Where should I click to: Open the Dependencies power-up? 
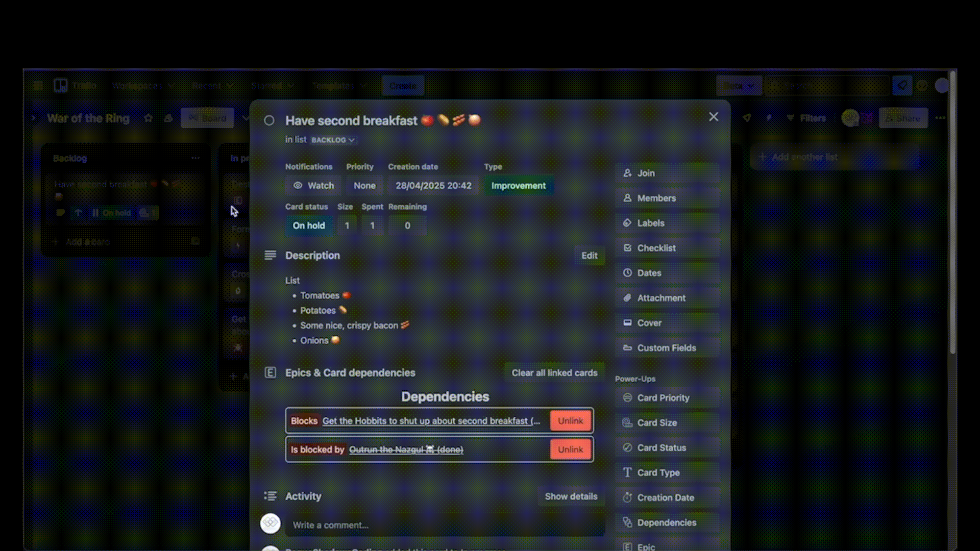click(667, 523)
